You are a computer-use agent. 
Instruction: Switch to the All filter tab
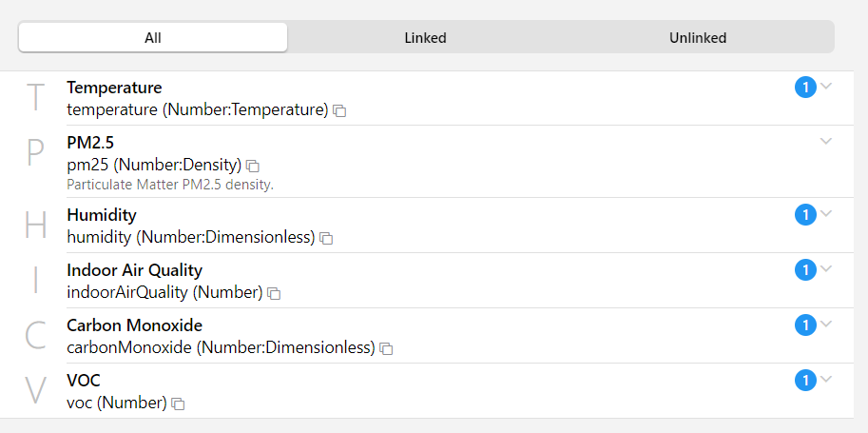[153, 38]
